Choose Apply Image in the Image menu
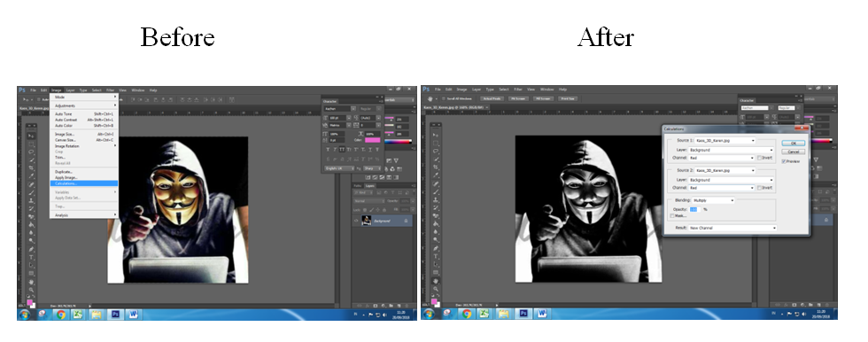The height and width of the screenshot is (342, 868). tap(84, 177)
